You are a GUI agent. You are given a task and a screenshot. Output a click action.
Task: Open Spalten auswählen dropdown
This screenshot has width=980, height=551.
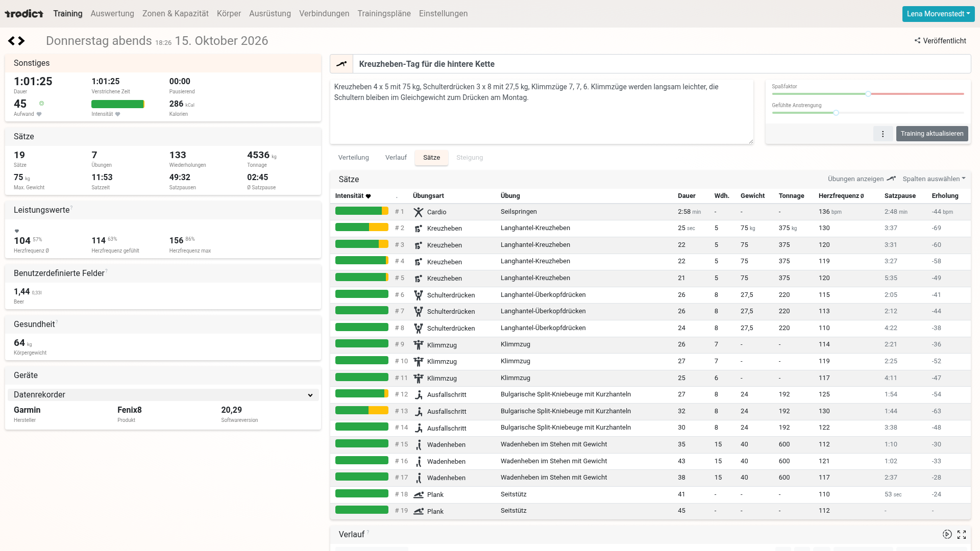point(934,179)
